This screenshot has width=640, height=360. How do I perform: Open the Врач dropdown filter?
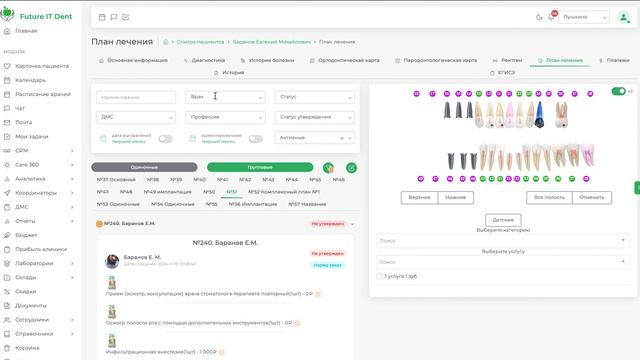click(225, 97)
